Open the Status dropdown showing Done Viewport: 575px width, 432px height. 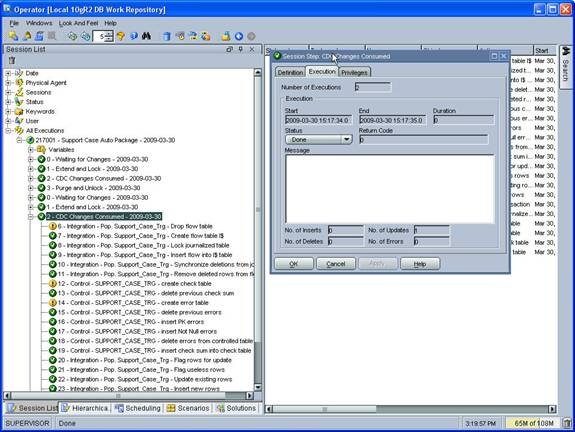[318, 139]
